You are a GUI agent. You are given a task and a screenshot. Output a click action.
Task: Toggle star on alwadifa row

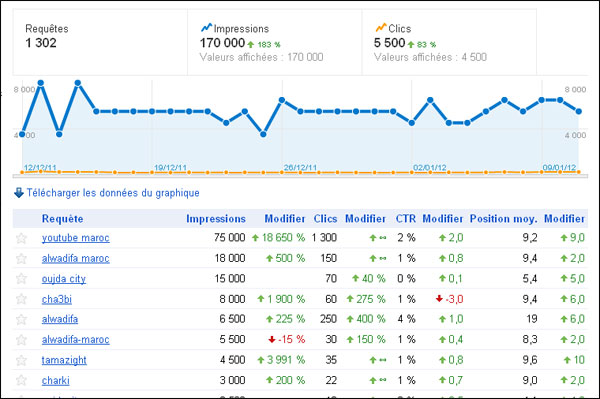21,319
